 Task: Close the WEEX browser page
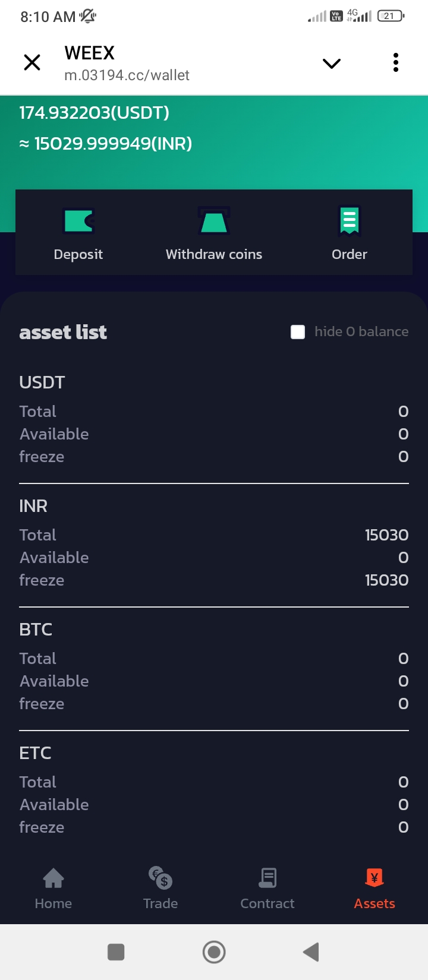coord(32,62)
